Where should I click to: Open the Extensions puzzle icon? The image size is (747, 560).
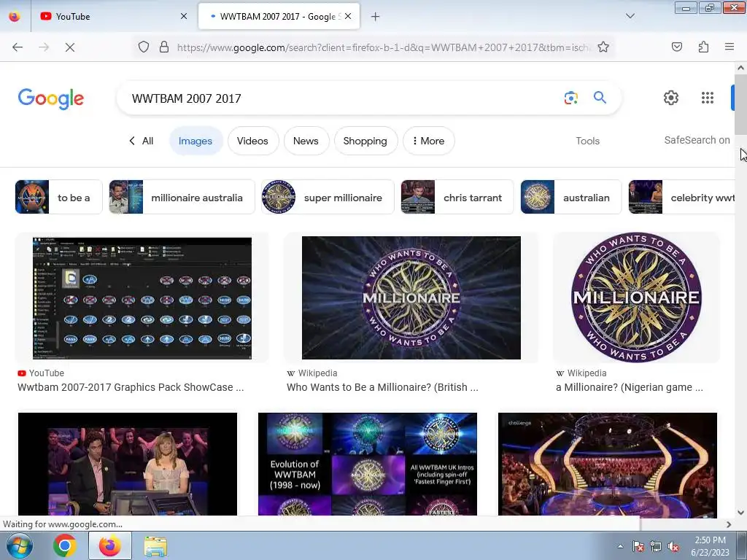pyautogui.click(x=704, y=47)
